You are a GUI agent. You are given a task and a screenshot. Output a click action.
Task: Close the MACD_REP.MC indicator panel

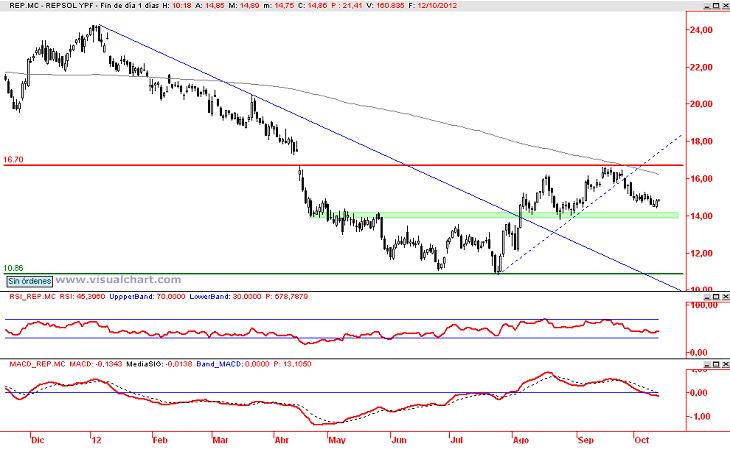pos(725,364)
